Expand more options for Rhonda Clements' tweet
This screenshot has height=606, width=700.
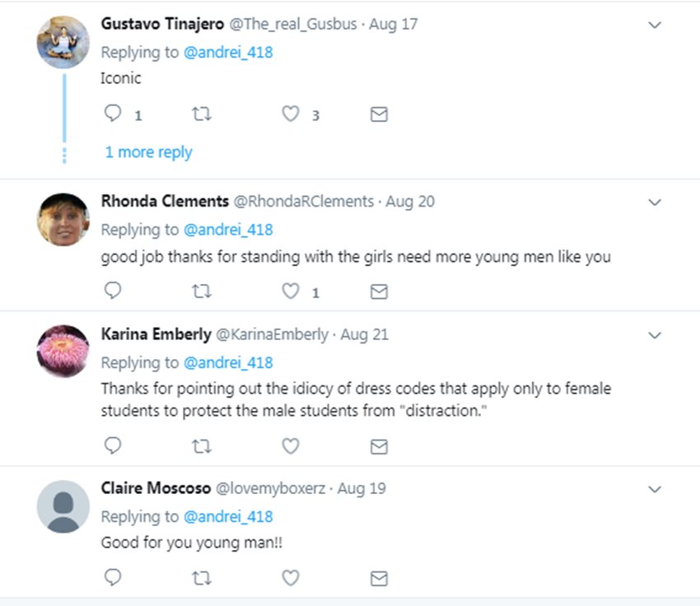pos(655,202)
